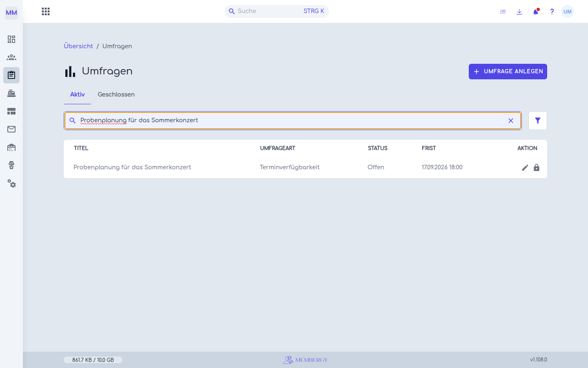Click the storage usage 861.7 KB / 10.0 GB
Viewport: 588px width, 368px height.
[x=93, y=360]
